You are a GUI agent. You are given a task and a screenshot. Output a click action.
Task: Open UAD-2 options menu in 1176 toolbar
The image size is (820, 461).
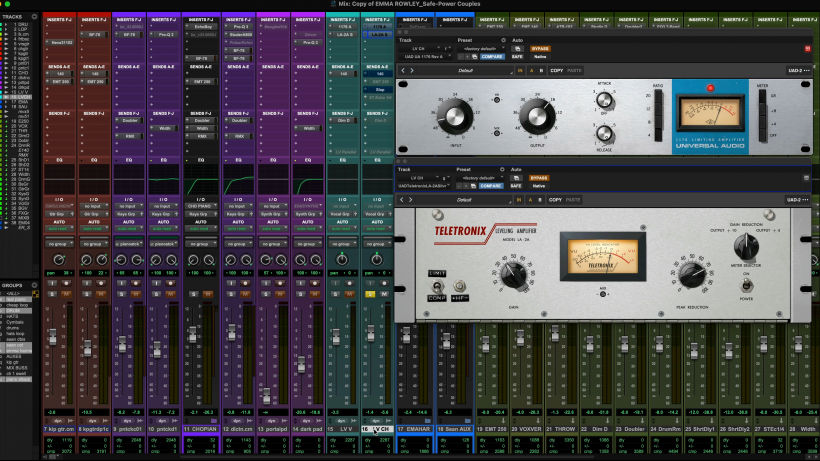point(799,71)
